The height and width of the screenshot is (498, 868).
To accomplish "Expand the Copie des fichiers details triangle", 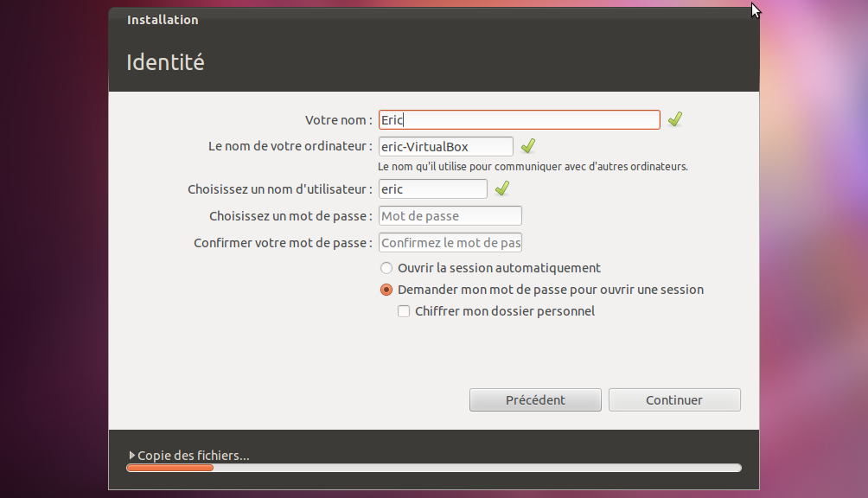I will (x=131, y=456).
